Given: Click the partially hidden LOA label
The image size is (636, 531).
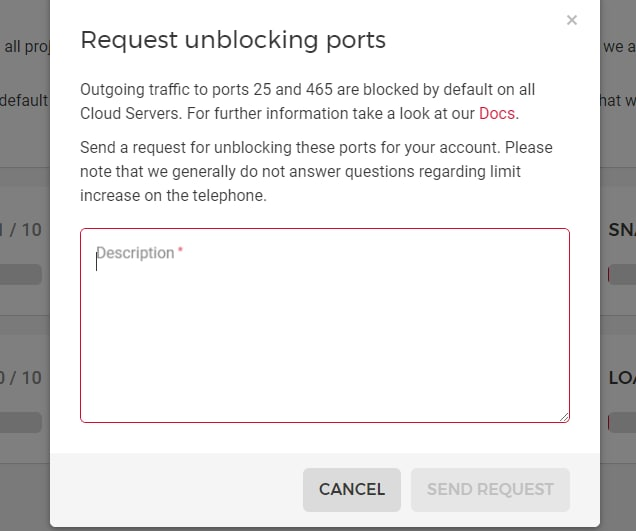Looking at the screenshot, I should pos(621,378).
